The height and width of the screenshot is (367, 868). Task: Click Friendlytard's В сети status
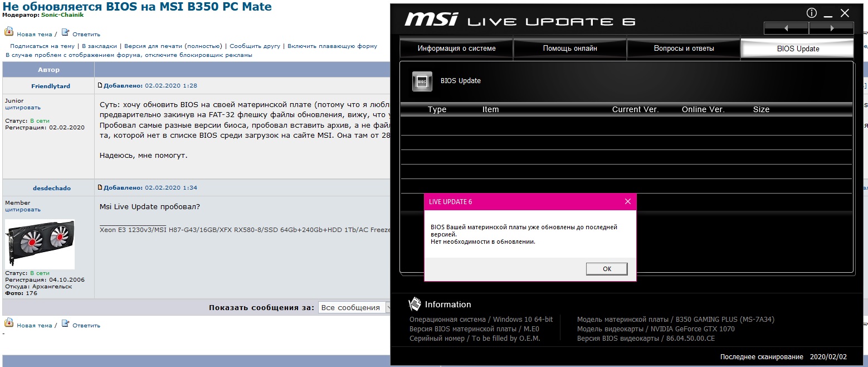(x=40, y=121)
